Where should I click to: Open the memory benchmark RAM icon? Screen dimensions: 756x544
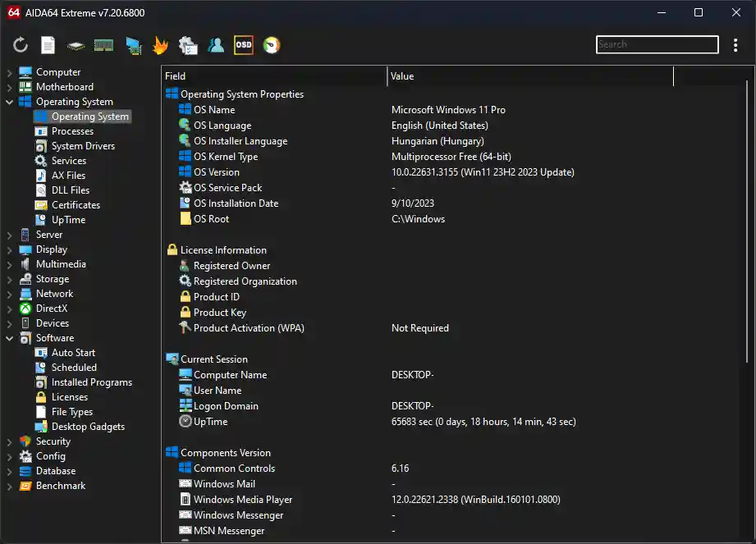103,45
